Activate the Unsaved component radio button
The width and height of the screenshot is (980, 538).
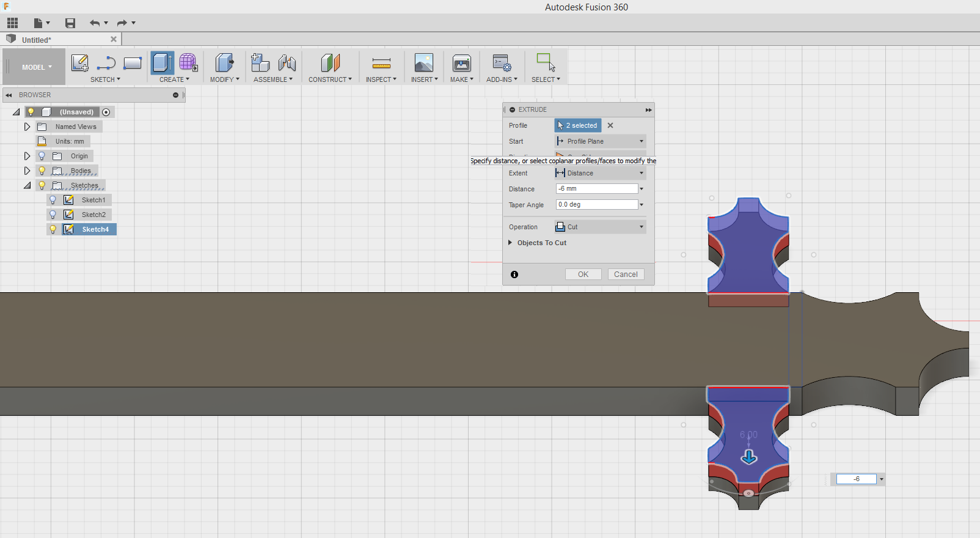tap(106, 112)
